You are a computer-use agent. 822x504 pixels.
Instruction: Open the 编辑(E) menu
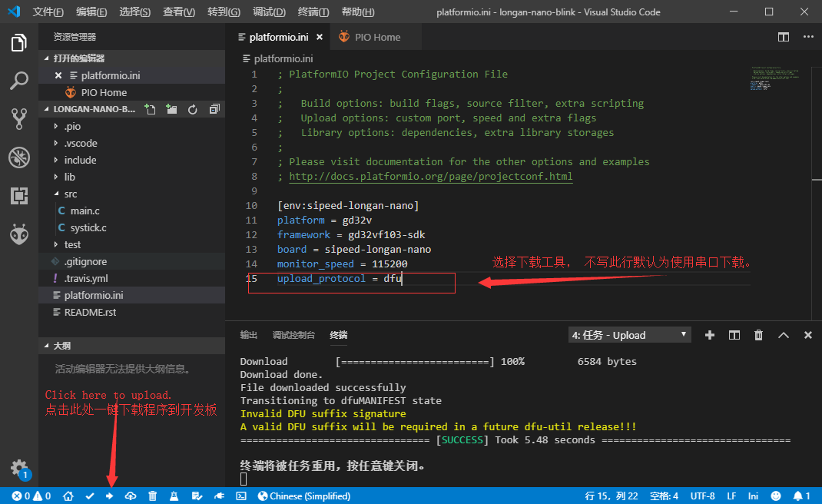click(x=91, y=12)
